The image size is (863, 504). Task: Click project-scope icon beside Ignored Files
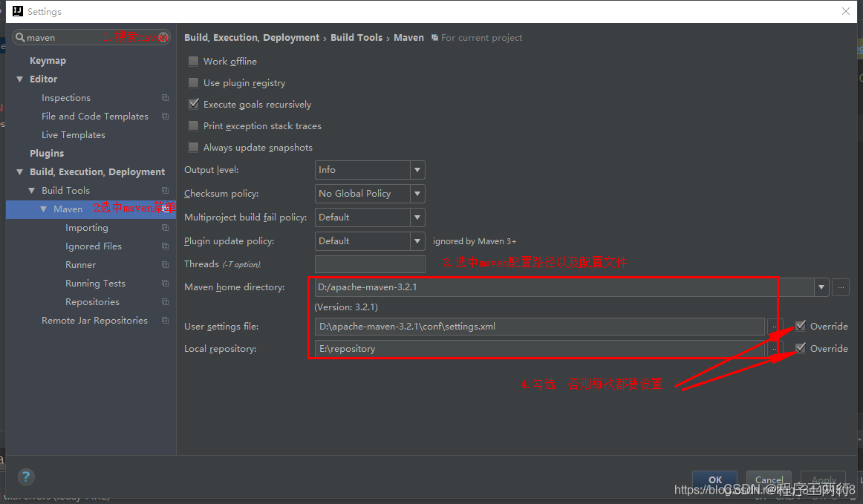pos(165,246)
